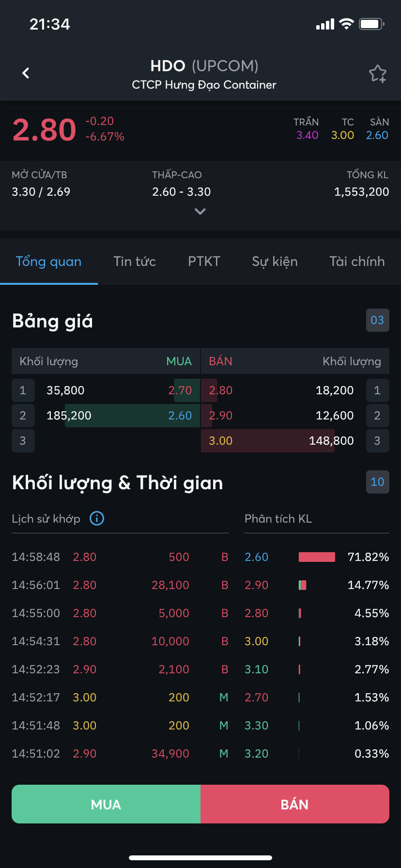Image resolution: width=401 pixels, height=868 pixels.
Task: Switch to the Tin tức tab
Action: (x=135, y=262)
